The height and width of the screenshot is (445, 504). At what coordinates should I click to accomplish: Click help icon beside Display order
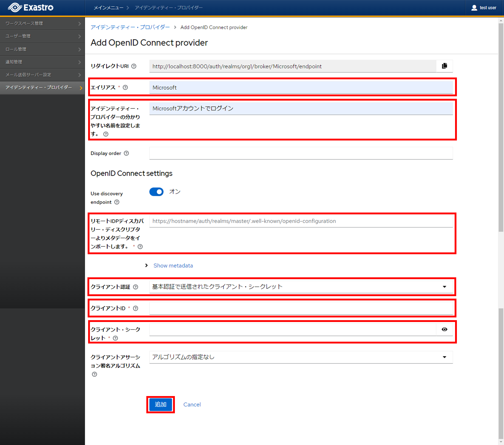126,153
